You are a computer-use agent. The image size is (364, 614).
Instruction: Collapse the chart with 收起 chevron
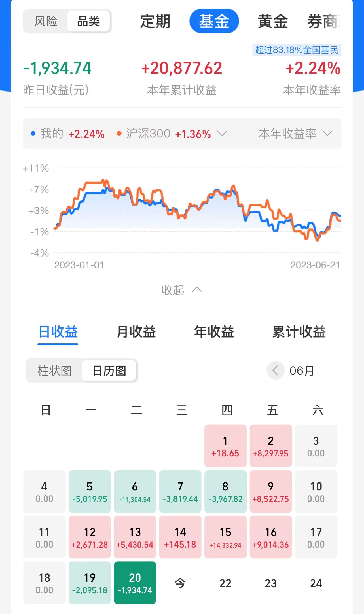[x=181, y=290]
